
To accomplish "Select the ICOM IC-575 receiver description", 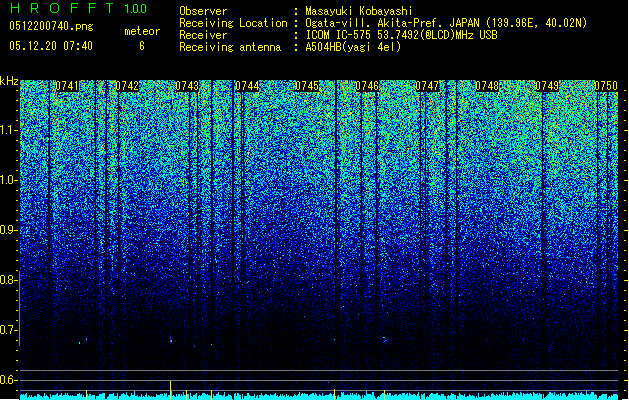I will point(401,35).
